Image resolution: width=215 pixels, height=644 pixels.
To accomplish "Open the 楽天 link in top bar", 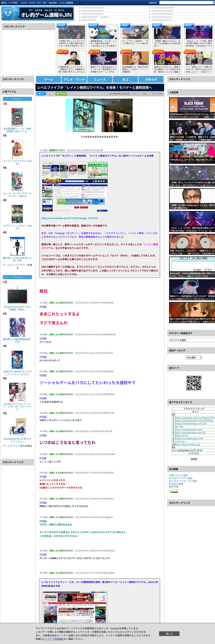I will click(x=45, y=3).
